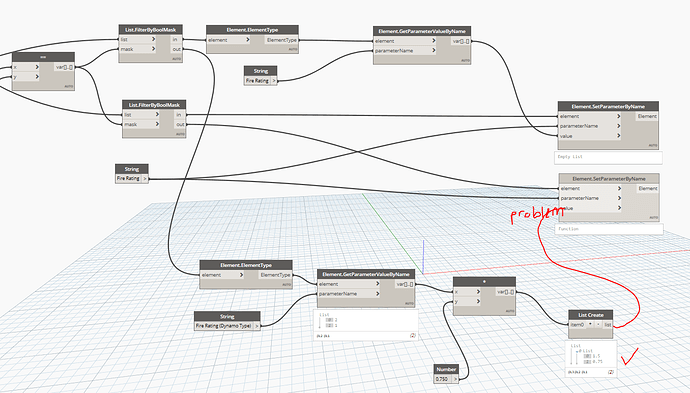Screen dimensions: 690x393
Task: Select the Number node title bar
Action: point(446,369)
